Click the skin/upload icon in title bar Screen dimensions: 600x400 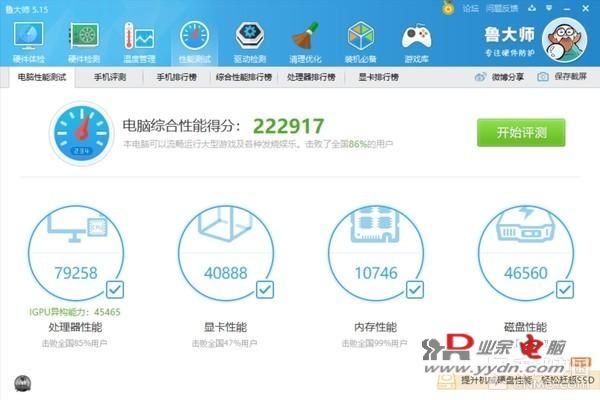point(532,8)
